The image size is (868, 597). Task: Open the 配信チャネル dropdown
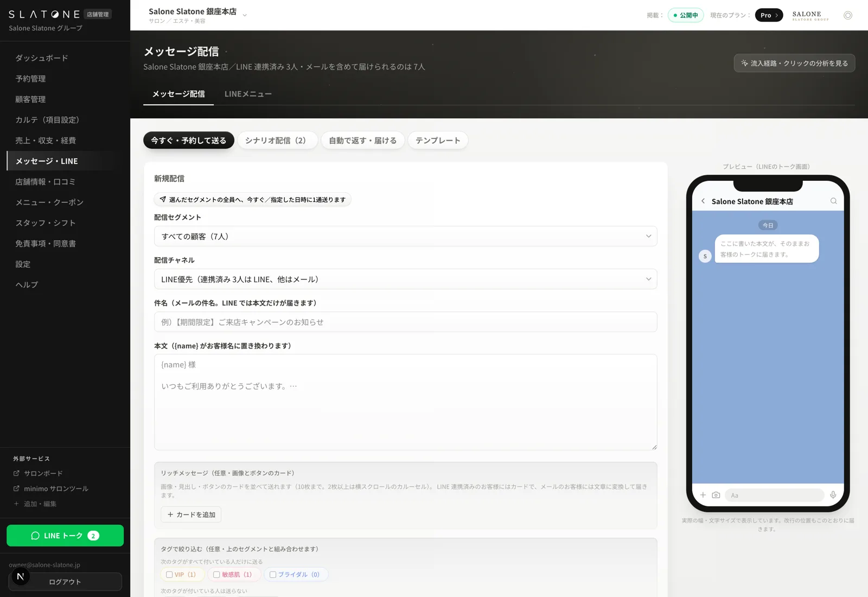click(406, 279)
